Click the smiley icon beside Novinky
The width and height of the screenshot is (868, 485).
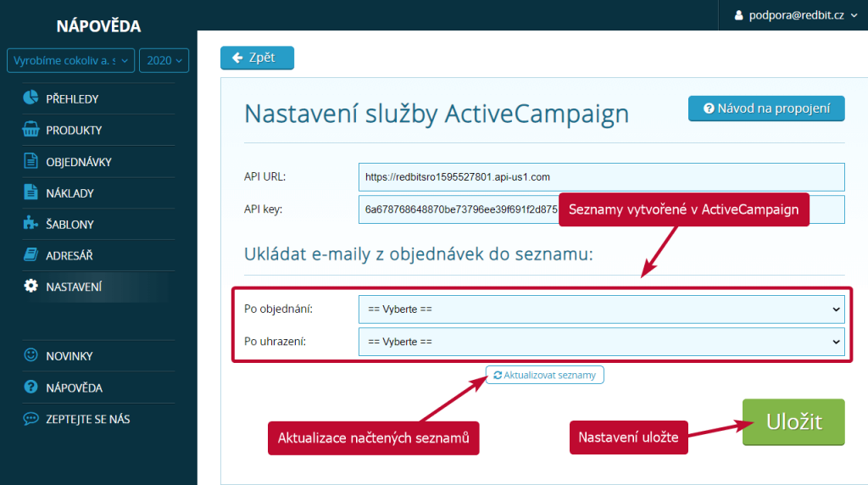point(31,355)
